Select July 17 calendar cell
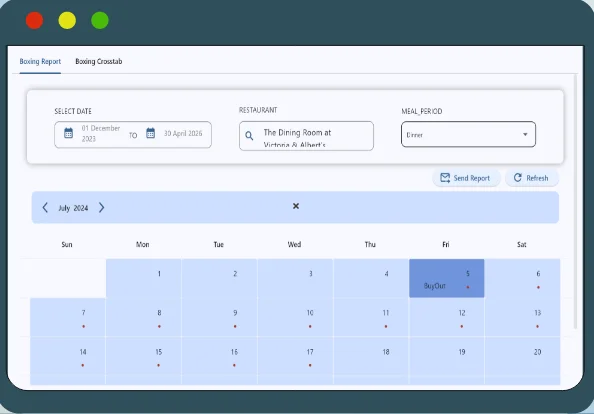This screenshot has width=594, height=414. (295, 356)
